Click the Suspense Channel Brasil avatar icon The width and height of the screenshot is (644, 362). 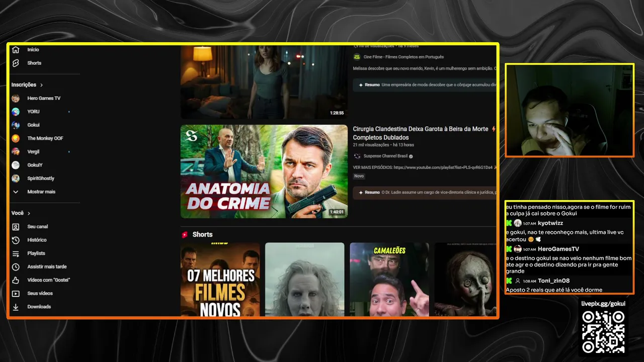[357, 156]
